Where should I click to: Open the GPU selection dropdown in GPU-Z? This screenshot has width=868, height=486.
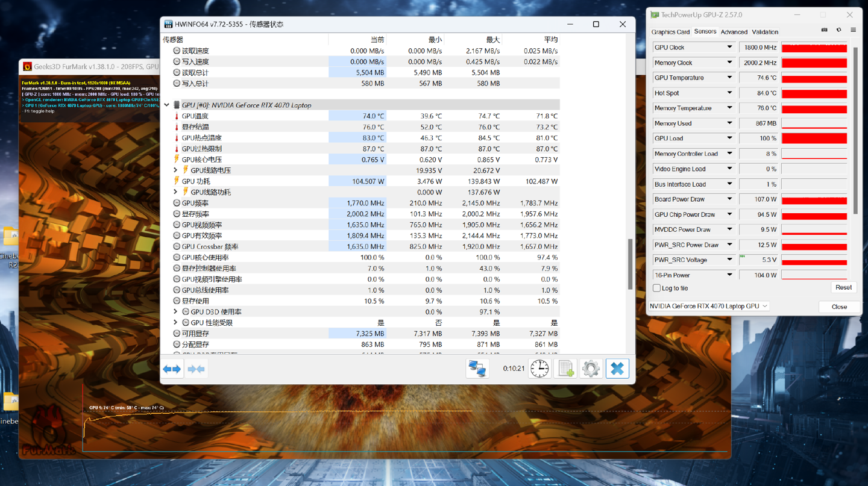[709, 307]
